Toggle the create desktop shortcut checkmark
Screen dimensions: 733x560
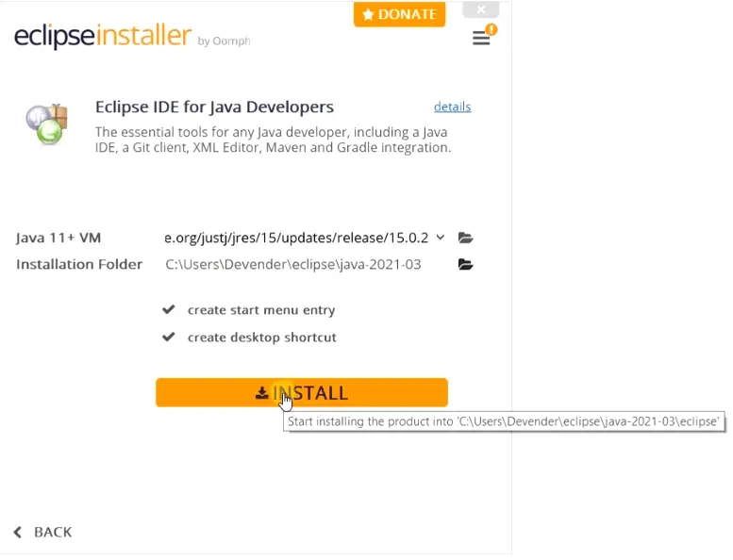[168, 337]
